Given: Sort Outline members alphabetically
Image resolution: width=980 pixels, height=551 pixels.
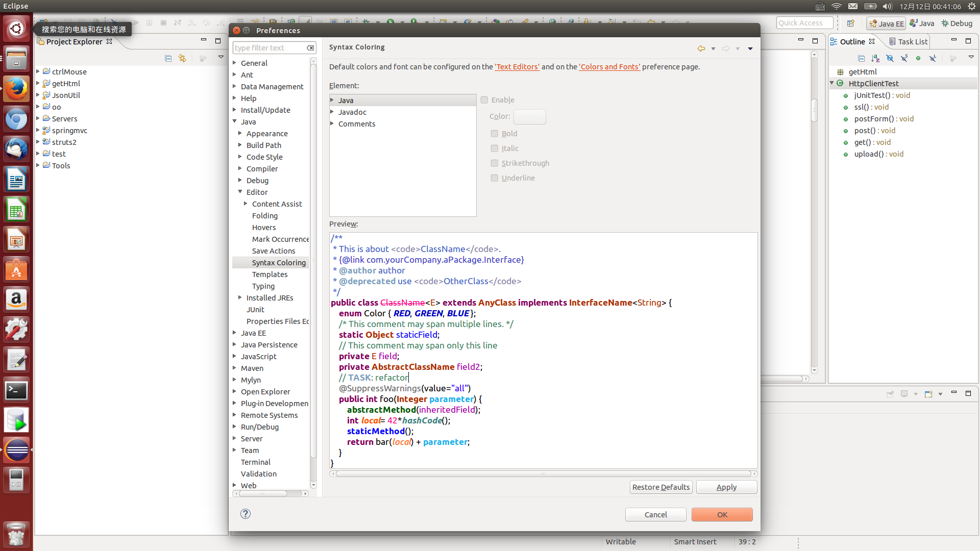Looking at the screenshot, I should 876,58.
